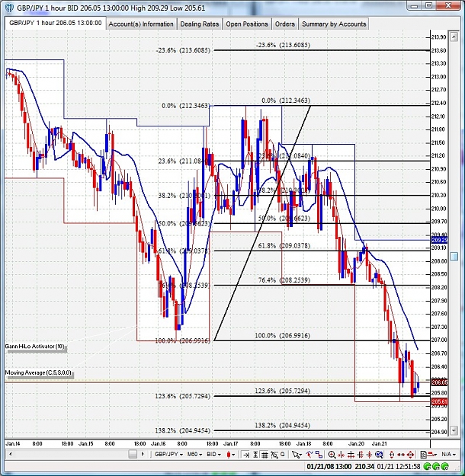Image resolution: width=465 pixels, height=476 pixels.
Task: Click the 205.61 red low price marker
Action: [x=439, y=402]
